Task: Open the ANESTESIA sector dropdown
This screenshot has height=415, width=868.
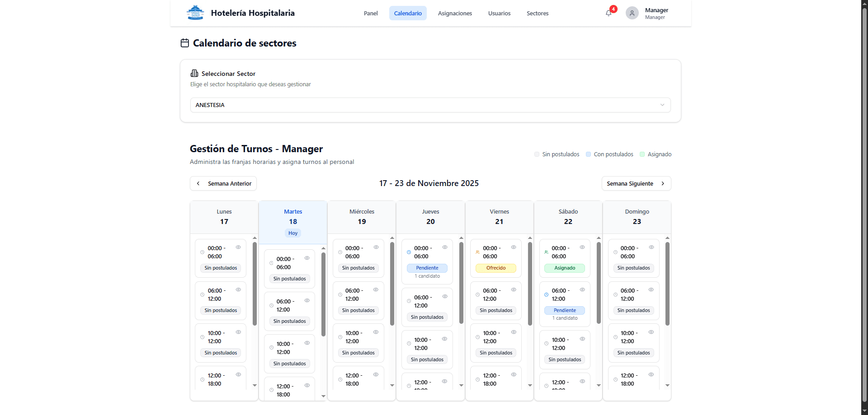Action: coord(429,105)
